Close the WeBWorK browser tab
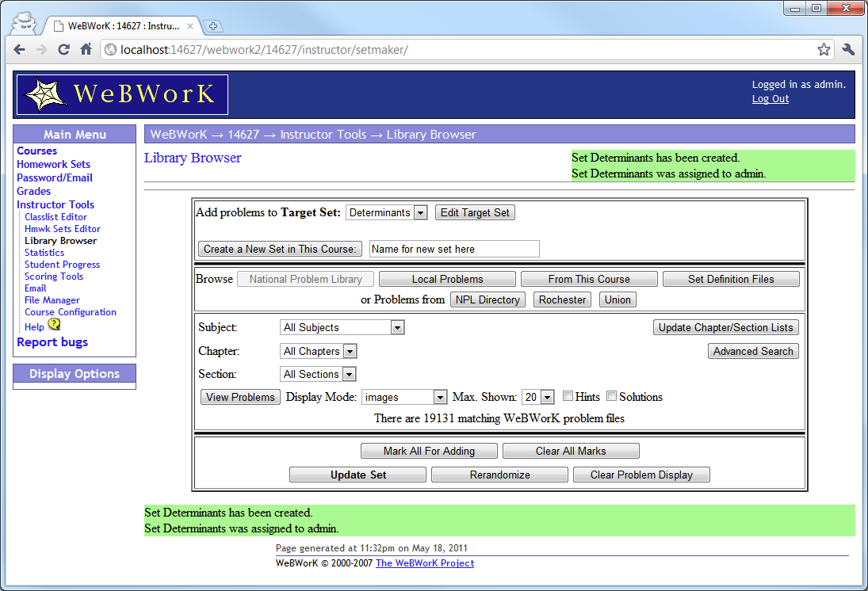Viewport: 868px width, 591px height. coord(190,26)
